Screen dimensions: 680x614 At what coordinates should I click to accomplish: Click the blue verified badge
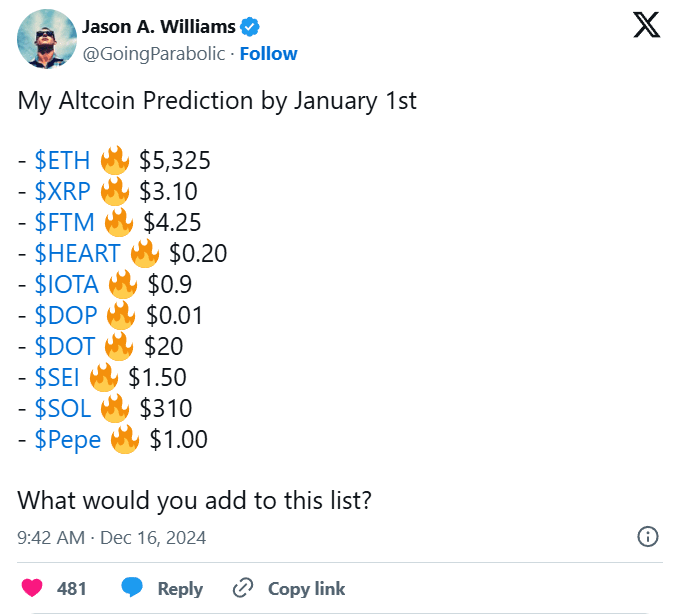tap(281, 27)
